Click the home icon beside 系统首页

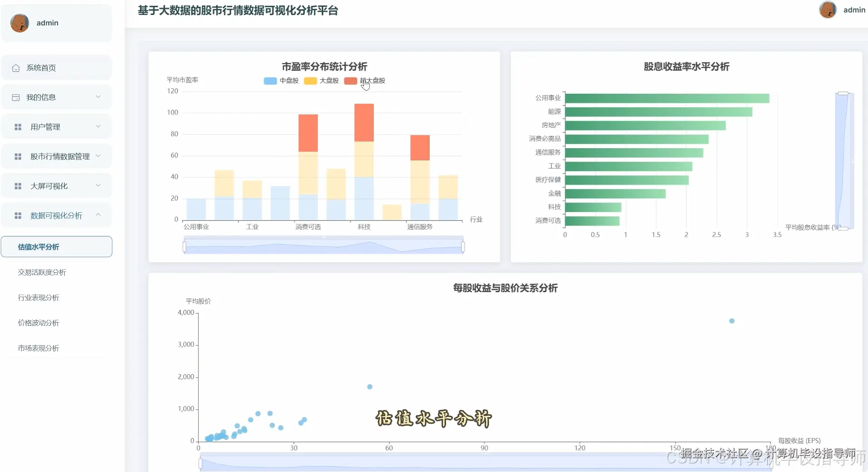point(16,68)
